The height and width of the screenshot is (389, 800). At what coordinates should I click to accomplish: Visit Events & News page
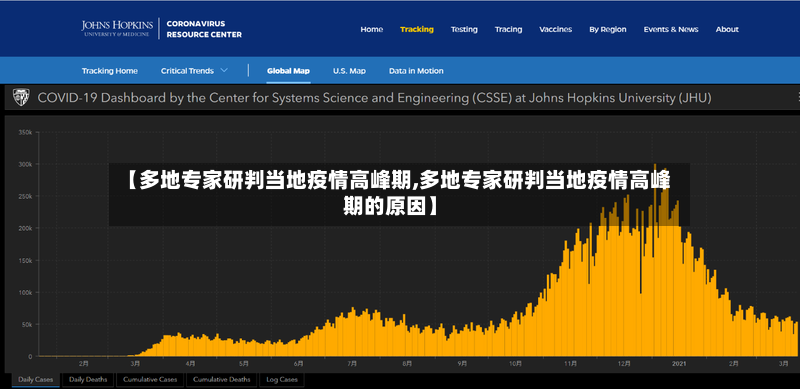coord(671,29)
